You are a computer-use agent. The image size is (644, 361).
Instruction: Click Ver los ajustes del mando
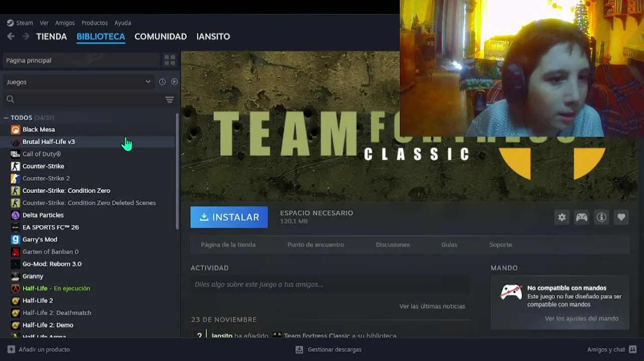click(582, 318)
